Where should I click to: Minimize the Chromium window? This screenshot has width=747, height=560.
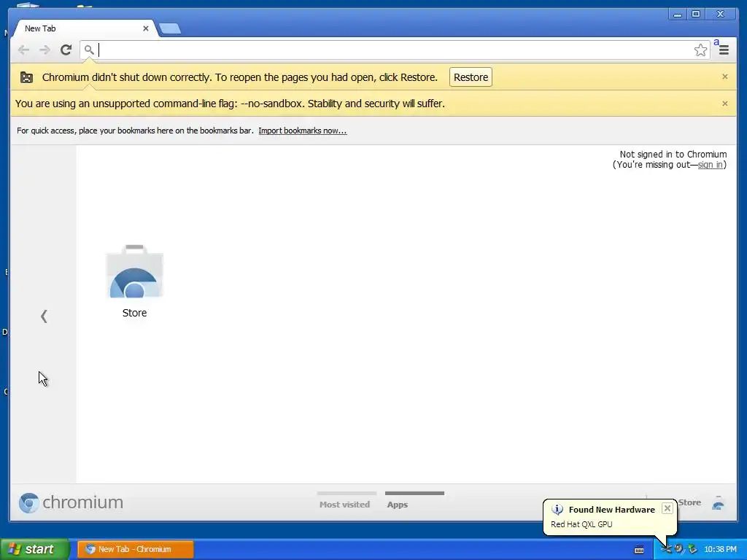[677, 15]
